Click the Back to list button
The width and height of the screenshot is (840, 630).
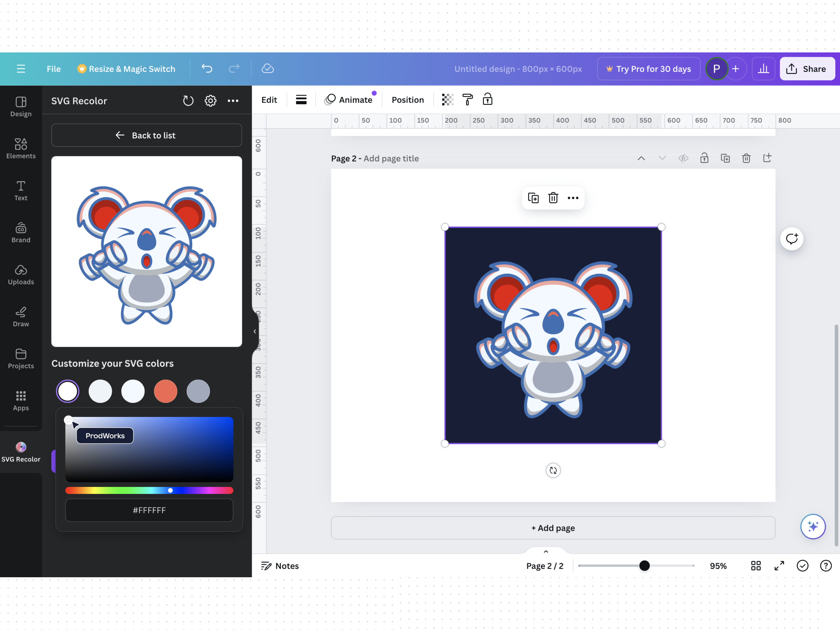(146, 135)
